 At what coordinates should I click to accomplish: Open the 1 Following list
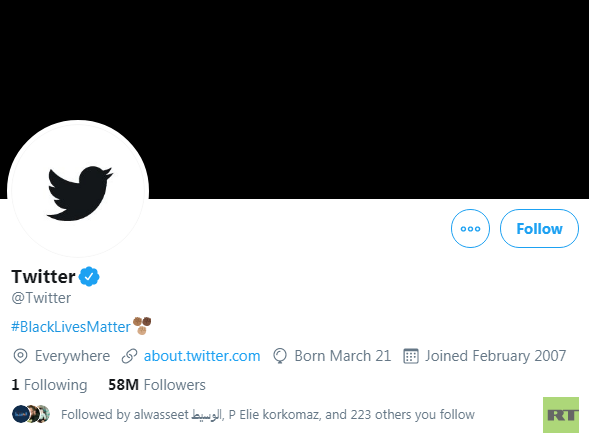pos(49,385)
